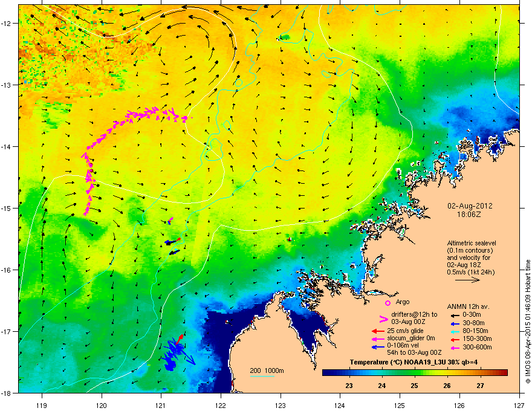Click the -18 latitude axis label
Viewport: 532px width, 411px height.
(7, 393)
